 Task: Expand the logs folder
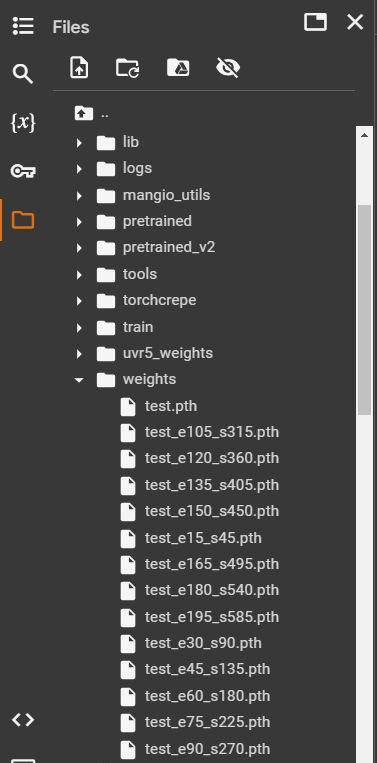[79, 169]
